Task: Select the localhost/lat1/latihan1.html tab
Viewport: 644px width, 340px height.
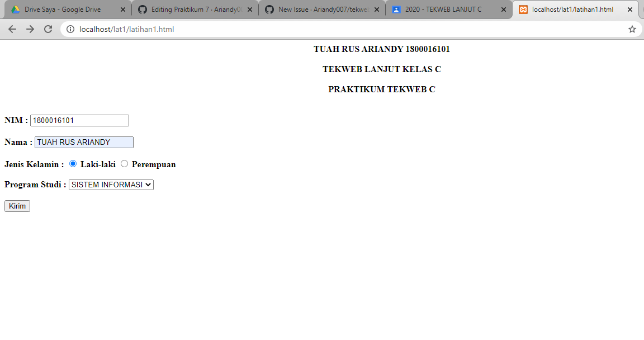Action: tap(576, 10)
